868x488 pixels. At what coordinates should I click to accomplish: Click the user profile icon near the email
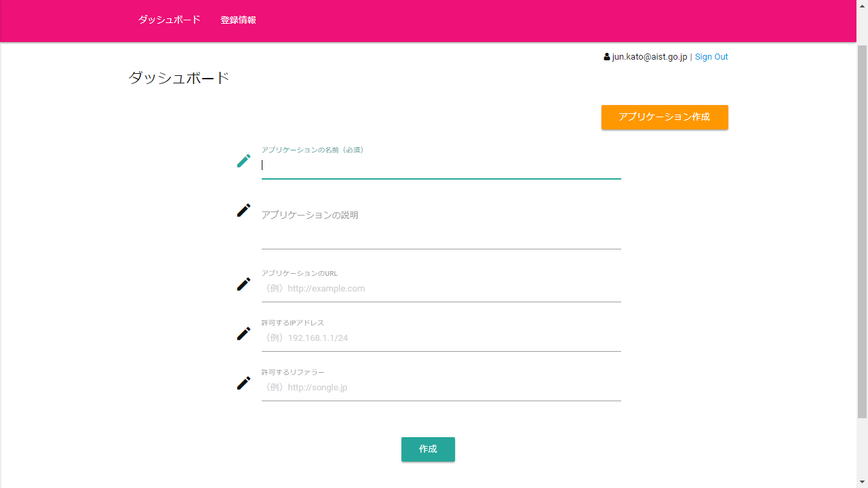point(607,57)
